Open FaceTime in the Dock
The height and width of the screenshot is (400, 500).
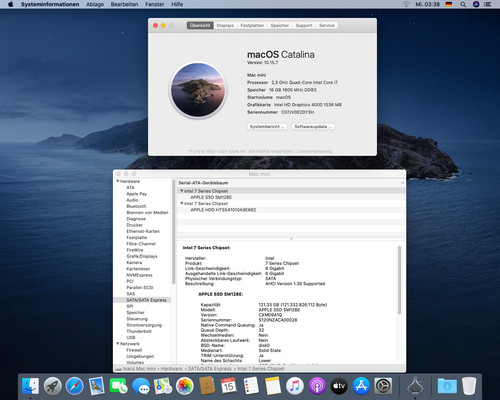pos(119,386)
